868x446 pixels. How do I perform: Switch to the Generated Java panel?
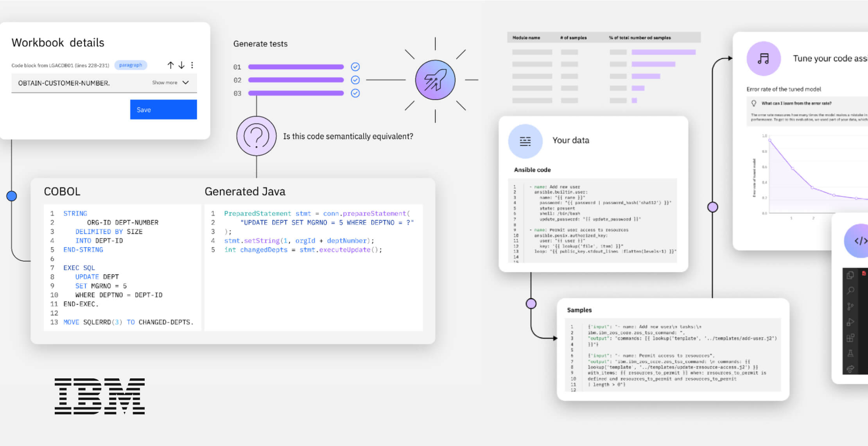click(x=245, y=191)
